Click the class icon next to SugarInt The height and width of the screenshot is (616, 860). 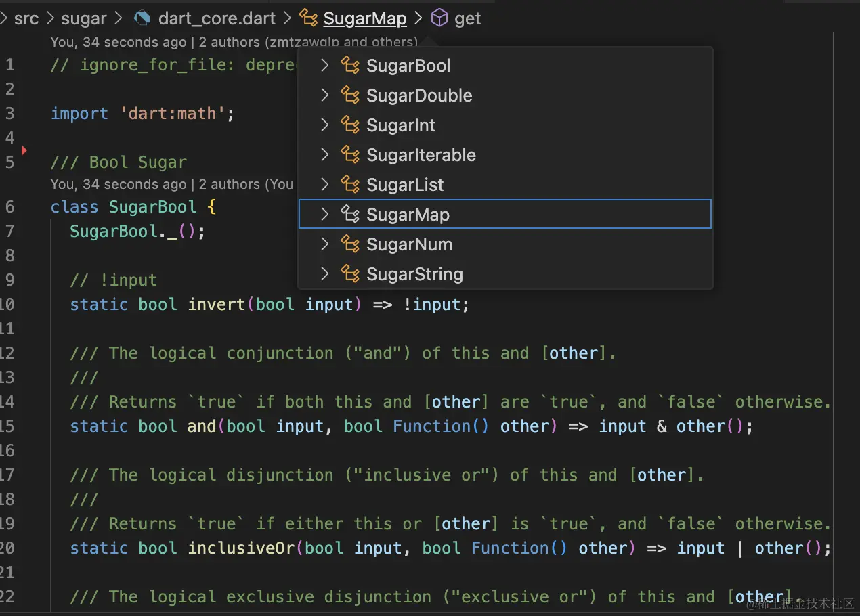coord(350,125)
